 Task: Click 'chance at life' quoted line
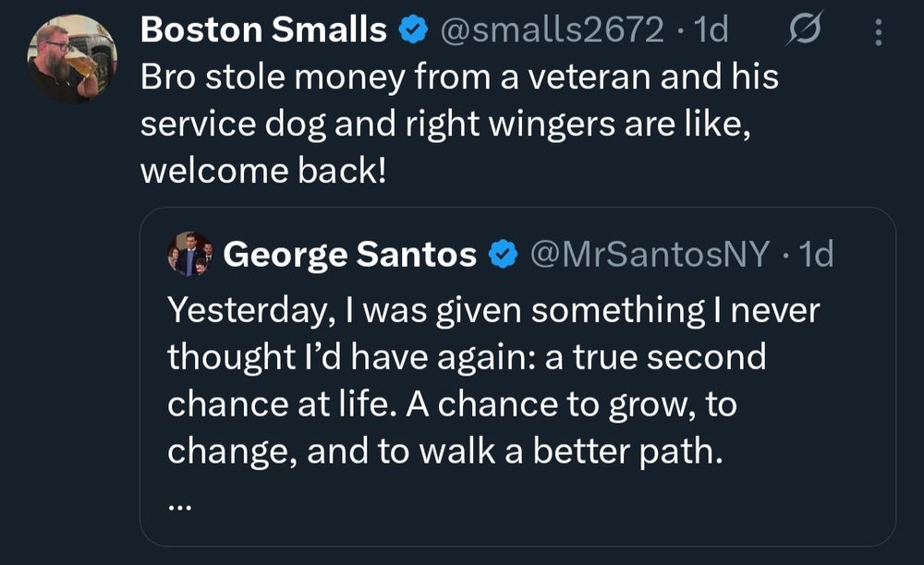(452, 405)
